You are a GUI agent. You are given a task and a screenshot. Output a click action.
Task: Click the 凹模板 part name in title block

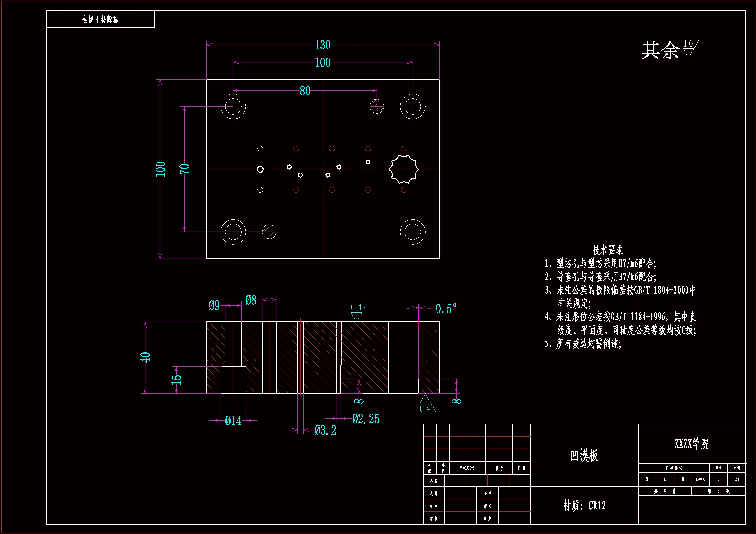click(584, 456)
